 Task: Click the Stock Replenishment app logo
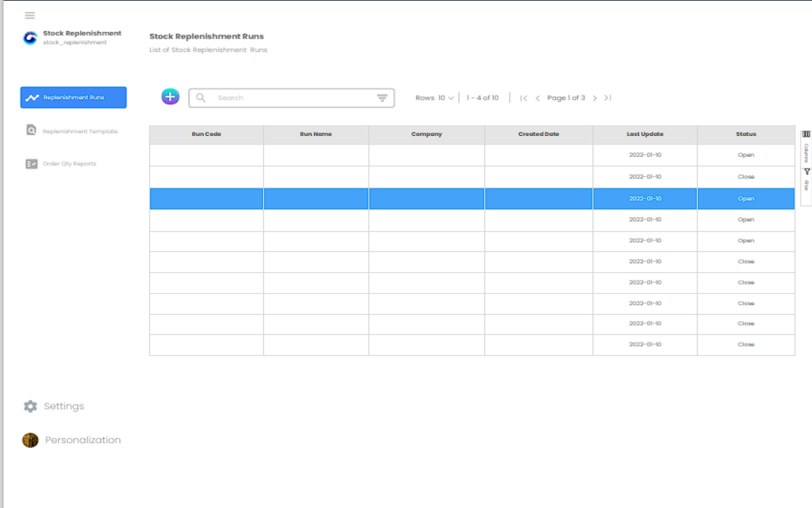(x=30, y=38)
